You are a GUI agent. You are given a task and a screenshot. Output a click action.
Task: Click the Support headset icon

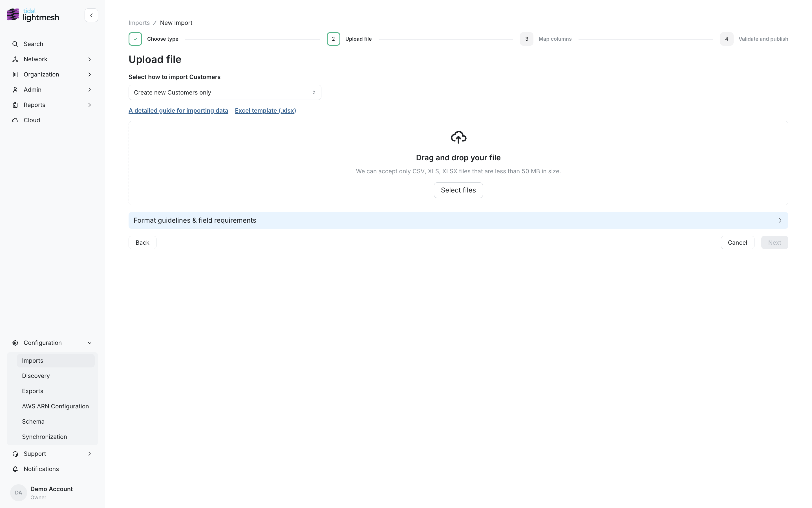pyautogui.click(x=15, y=454)
